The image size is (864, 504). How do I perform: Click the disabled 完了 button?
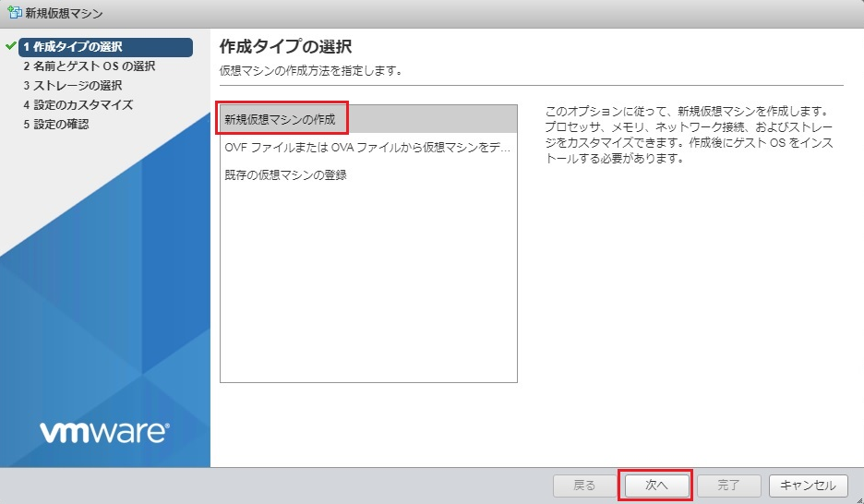click(x=728, y=486)
